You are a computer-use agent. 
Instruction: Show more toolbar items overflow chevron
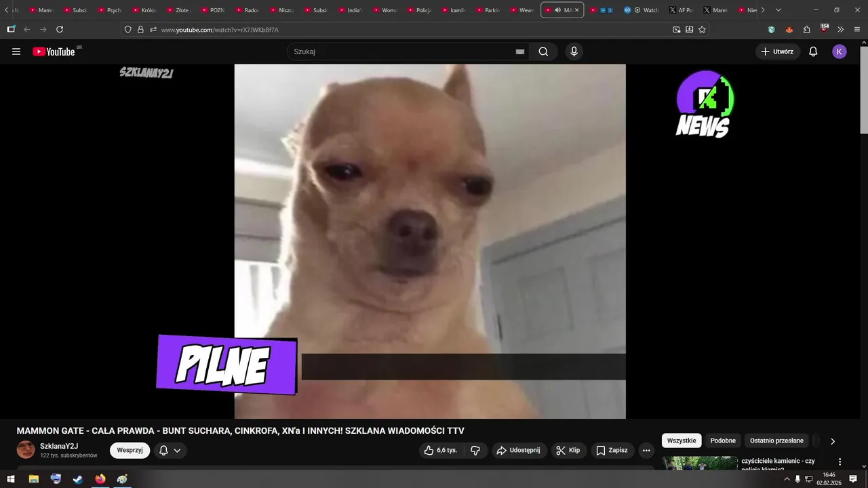pyautogui.click(x=840, y=29)
